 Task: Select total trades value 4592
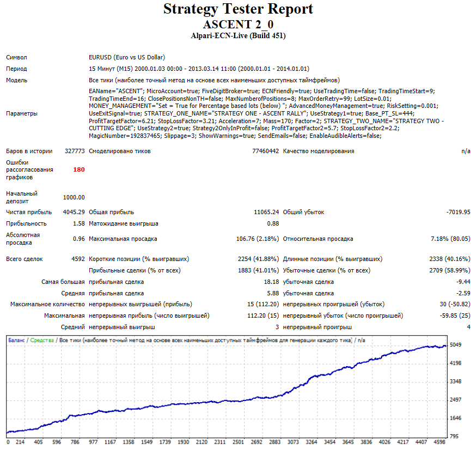pos(78,259)
